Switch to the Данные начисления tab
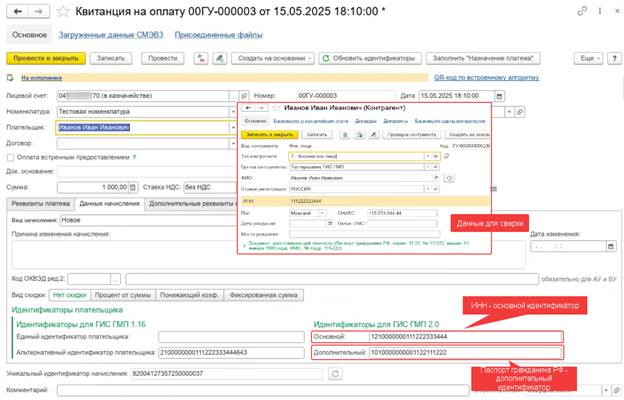624x400 pixels. (109, 204)
